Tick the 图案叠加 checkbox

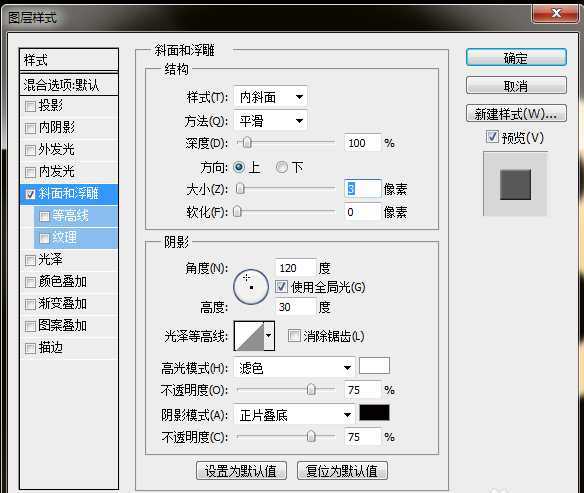coord(30,326)
